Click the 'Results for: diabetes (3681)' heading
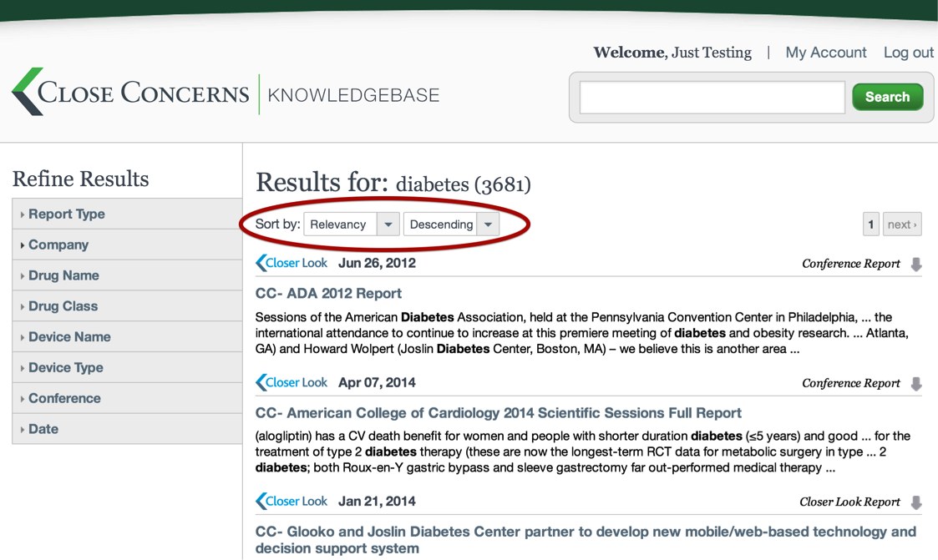The image size is (938, 560). pos(393,182)
